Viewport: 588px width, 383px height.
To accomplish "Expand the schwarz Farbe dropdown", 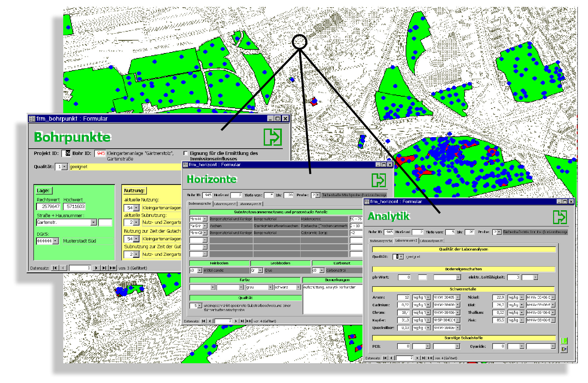I will tap(298, 287).
